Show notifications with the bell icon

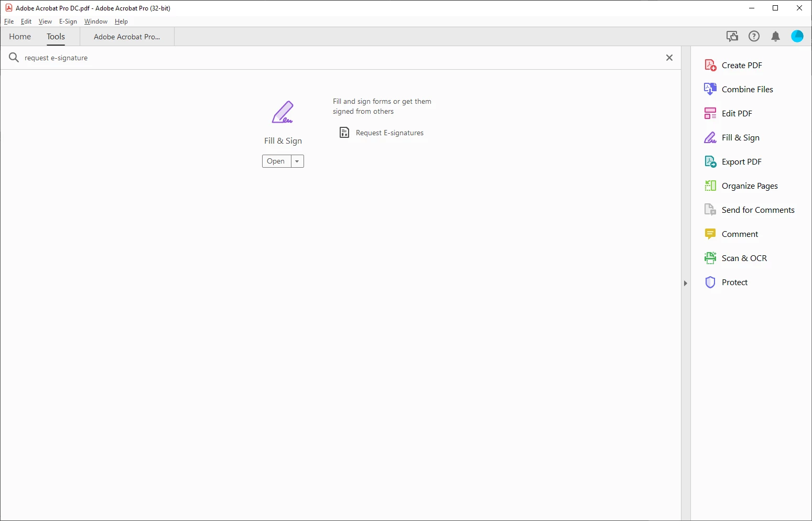click(776, 36)
